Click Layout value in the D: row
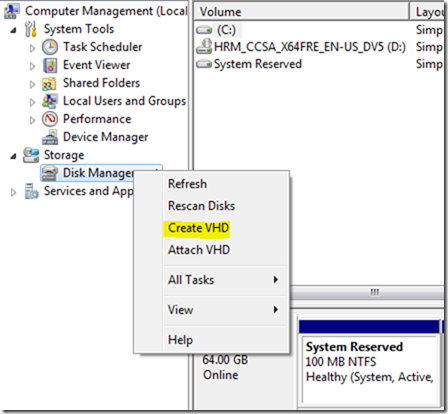The width and height of the screenshot is (448, 414). tap(429, 47)
